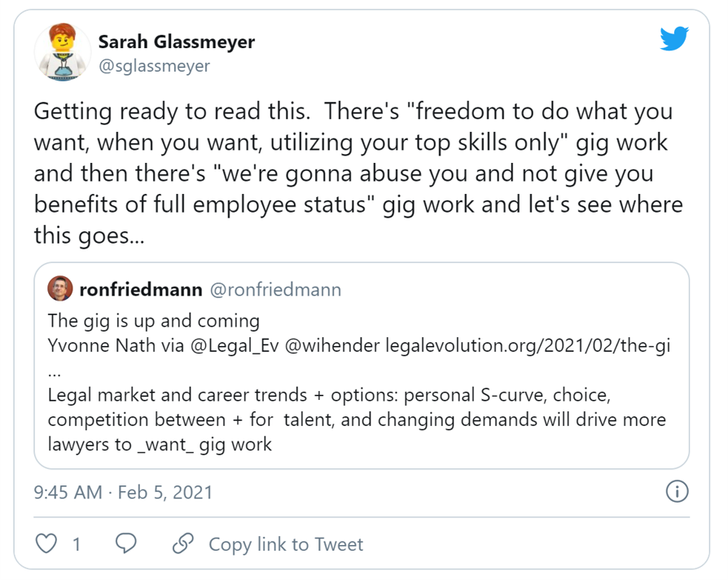This screenshot has height=580, width=728.
Task: Click the main tweet text about gig work
Action: point(358,174)
